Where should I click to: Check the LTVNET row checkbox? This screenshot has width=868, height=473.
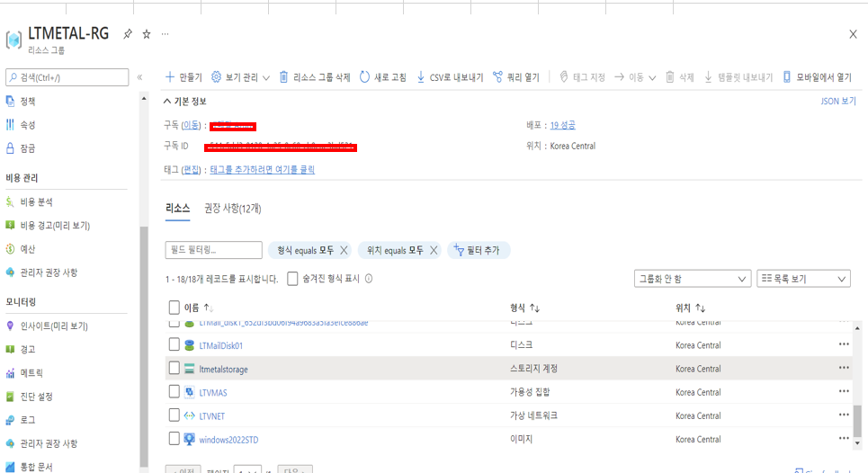[174, 415]
